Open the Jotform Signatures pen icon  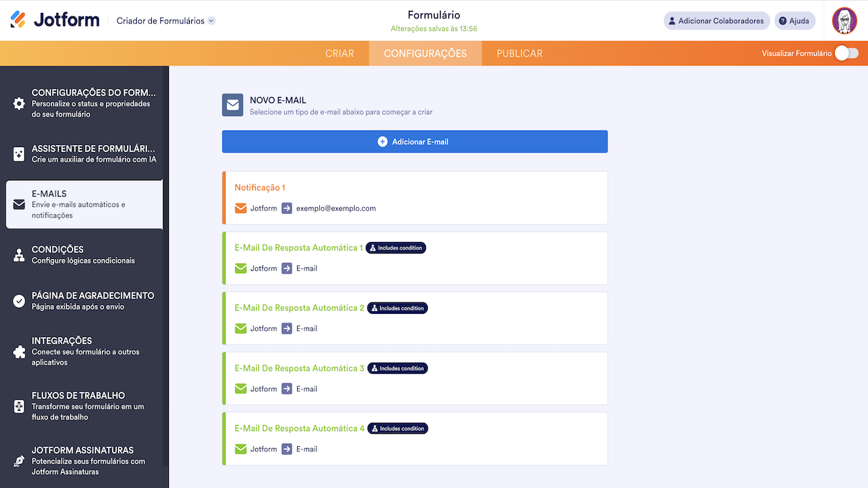(19, 461)
